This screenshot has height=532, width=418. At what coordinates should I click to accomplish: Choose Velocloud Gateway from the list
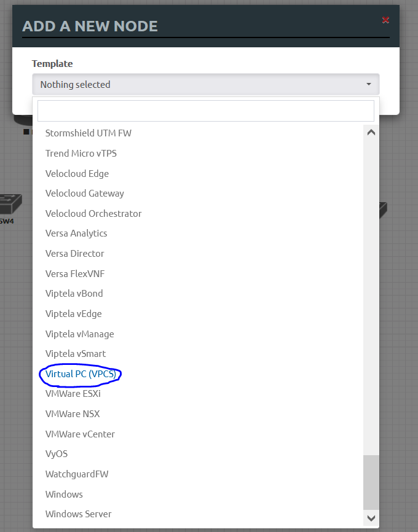pyautogui.click(x=85, y=194)
